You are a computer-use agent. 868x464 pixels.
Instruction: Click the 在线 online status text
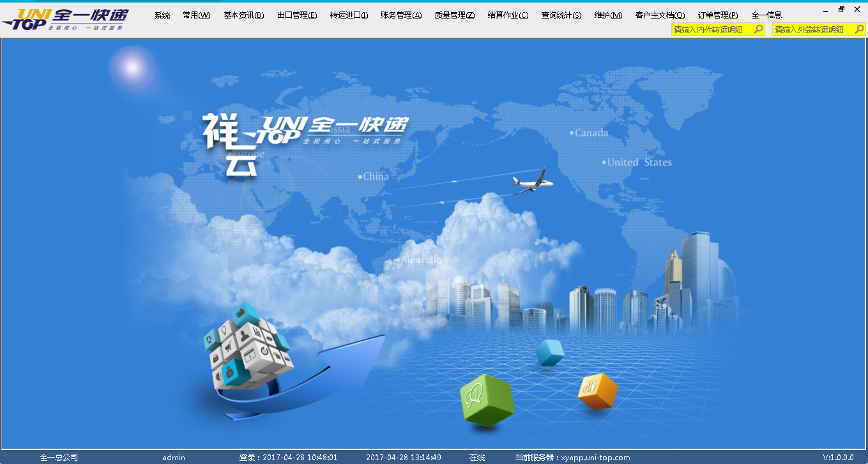477,458
